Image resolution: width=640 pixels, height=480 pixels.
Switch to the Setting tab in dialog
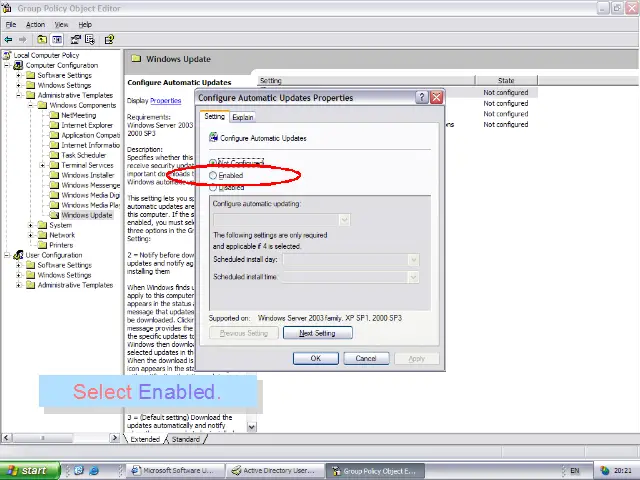(x=214, y=116)
